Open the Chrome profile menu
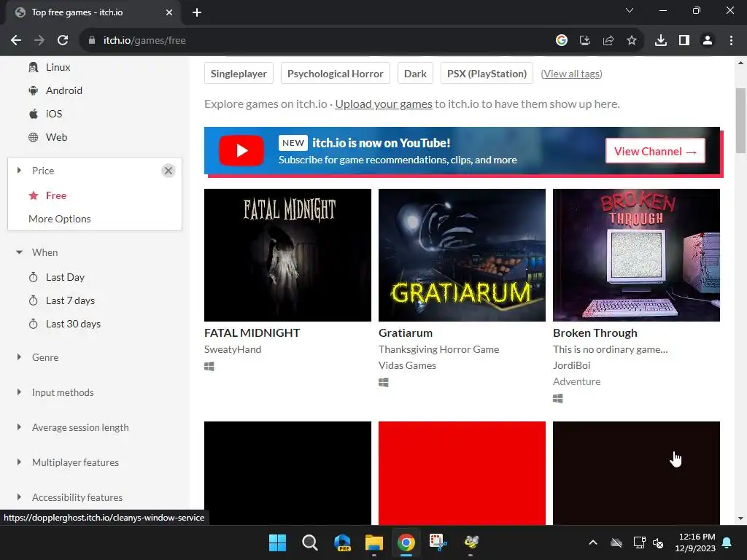Screen dimensions: 747x560 pos(708,41)
